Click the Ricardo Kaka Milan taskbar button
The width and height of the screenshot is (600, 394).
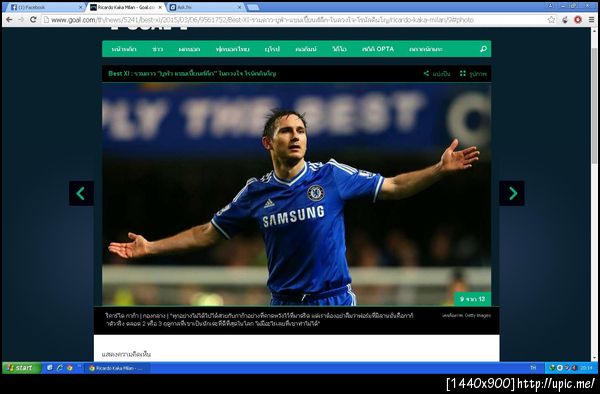[117, 368]
